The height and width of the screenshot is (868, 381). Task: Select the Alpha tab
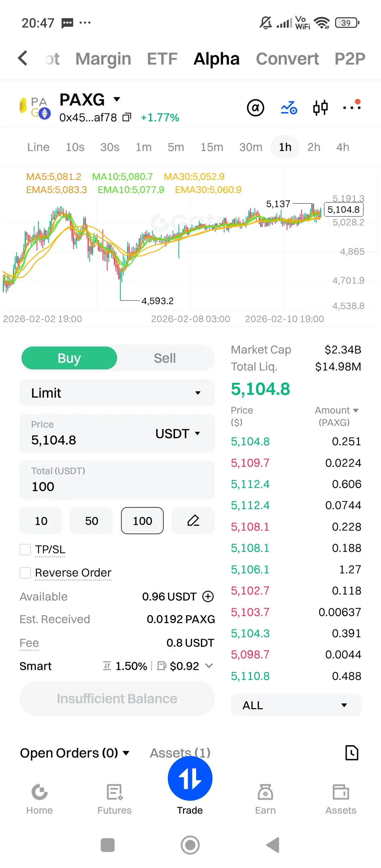tap(217, 59)
